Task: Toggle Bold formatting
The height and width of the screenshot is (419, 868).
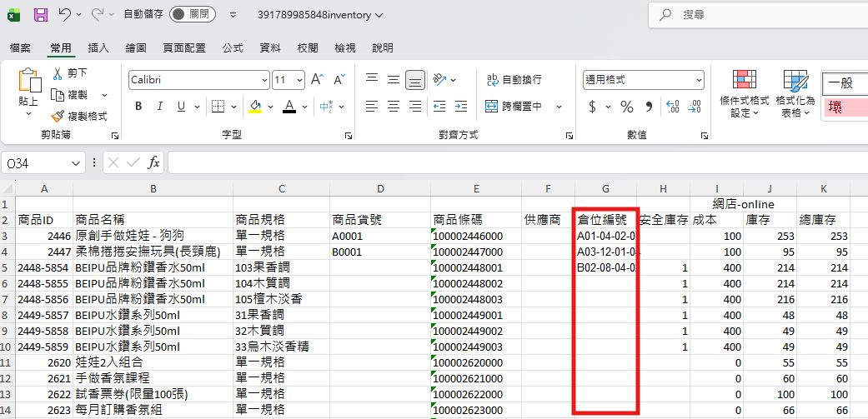Action: tap(138, 106)
